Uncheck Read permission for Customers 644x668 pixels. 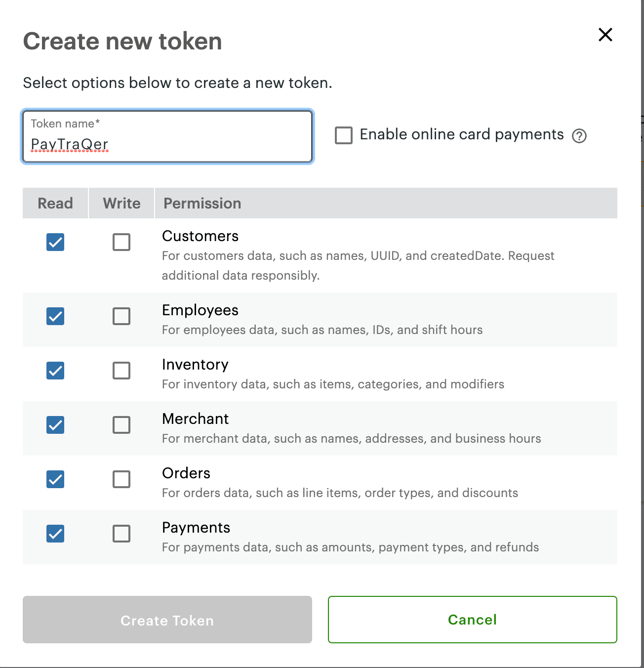(x=55, y=242)
